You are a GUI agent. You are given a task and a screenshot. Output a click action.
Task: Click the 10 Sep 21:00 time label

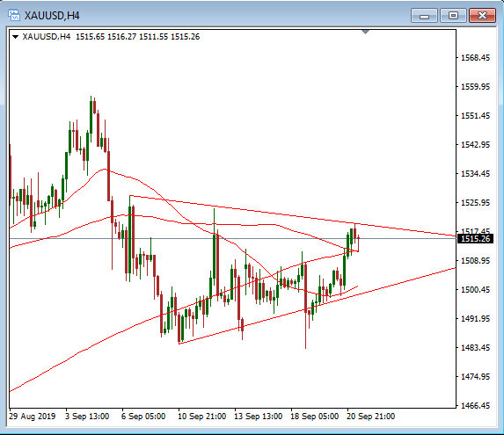tap(201, 417)
